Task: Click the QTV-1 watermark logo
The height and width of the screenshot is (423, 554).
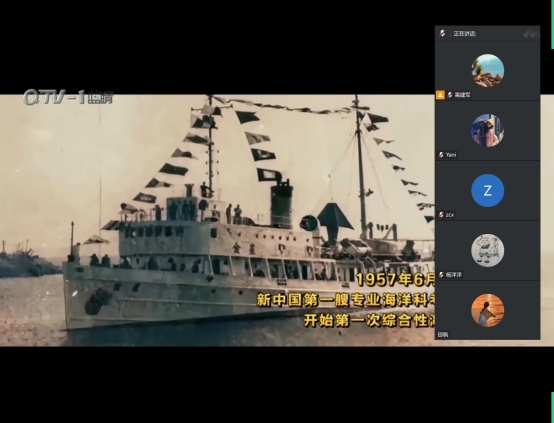Action: [x=68, y=97]
